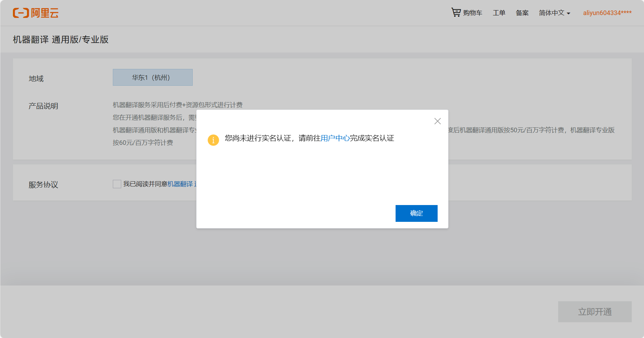The width and height of the screenshot is (644, 338).
Task: Click the 我已阅读并同意 agreement text
Action: [x=145, y=184]
